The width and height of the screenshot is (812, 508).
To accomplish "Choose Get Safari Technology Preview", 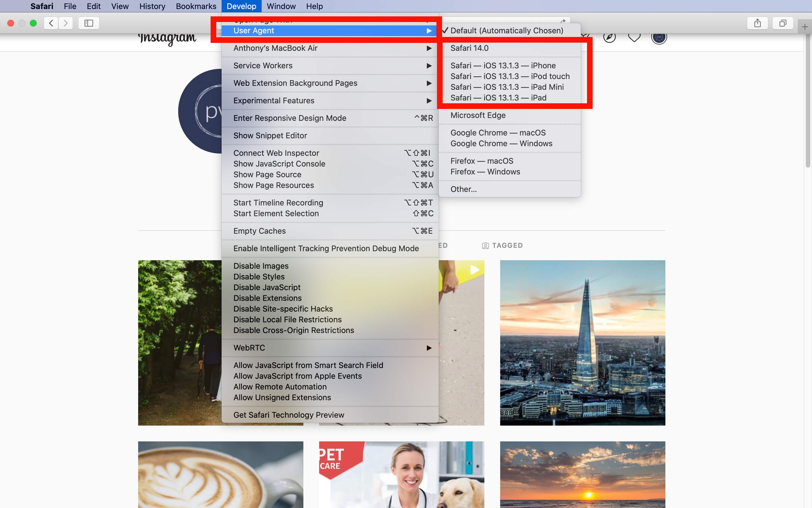I will pos(330,415).
